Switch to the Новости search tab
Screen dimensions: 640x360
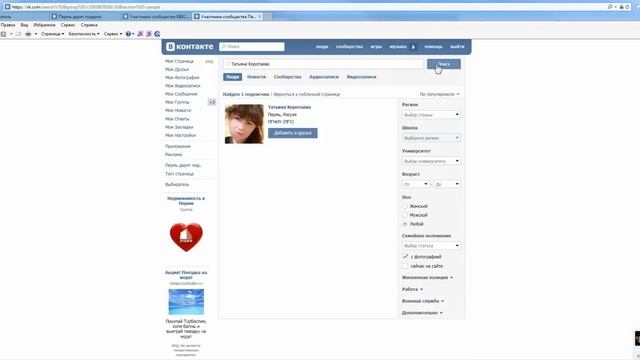tap(256, 77)
